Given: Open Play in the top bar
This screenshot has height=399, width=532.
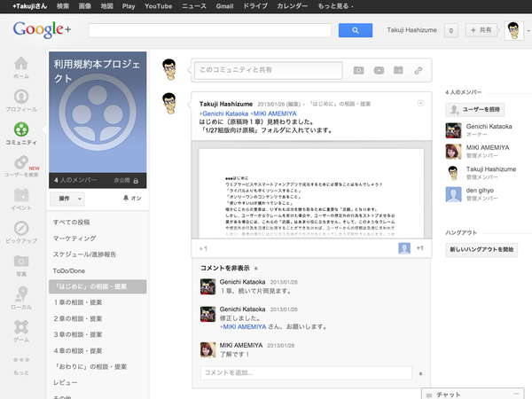Looking at the screenshot, I should pos(129,6).
